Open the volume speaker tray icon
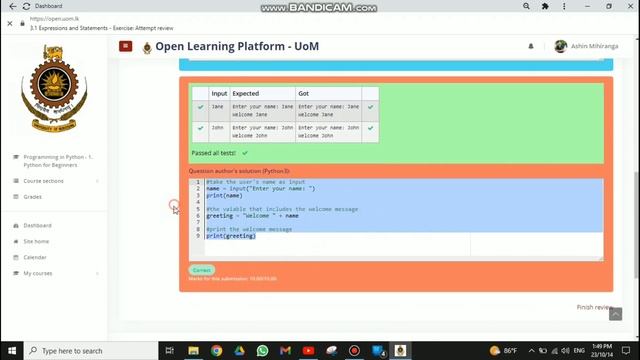Viewport: 640px width, 360px height. pyautogui.click(x=565, y=351)
